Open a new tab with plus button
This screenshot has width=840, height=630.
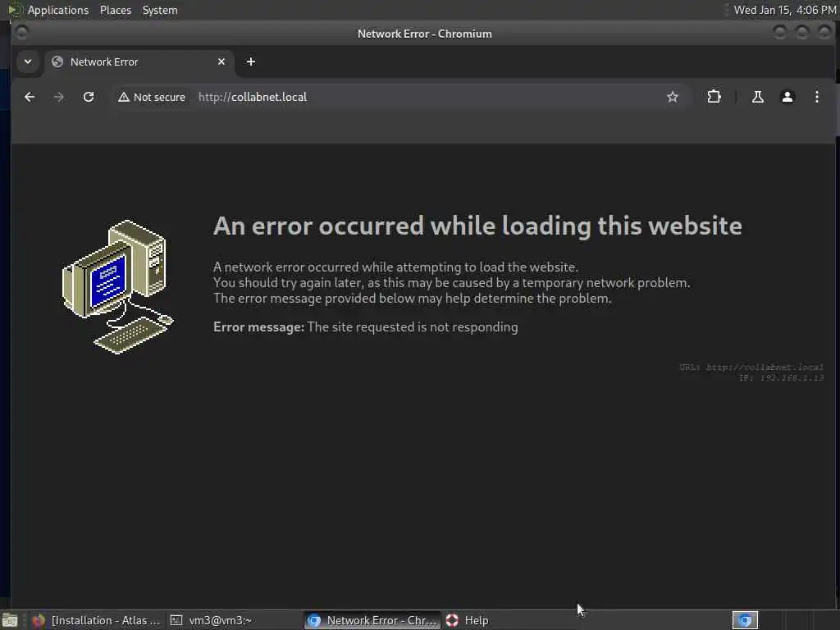(251, 62)
